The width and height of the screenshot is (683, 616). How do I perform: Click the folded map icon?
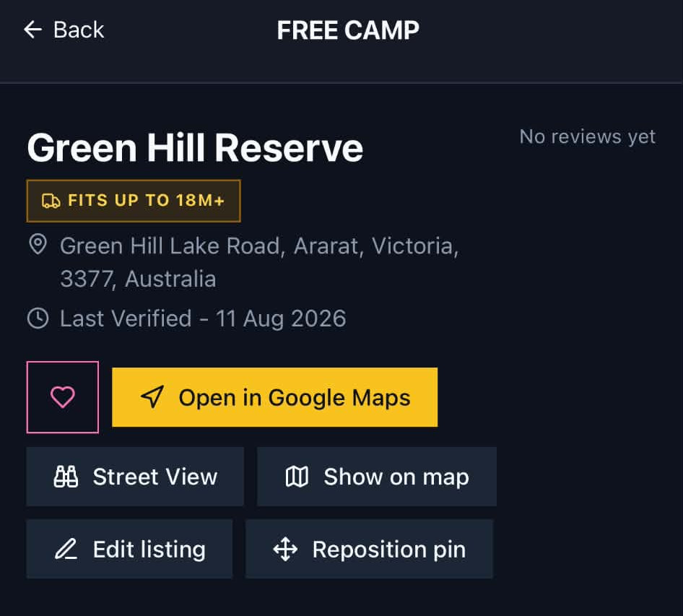tap(297, 477)
